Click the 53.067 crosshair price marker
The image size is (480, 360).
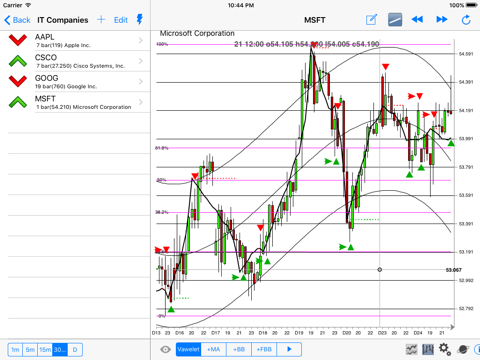[x=454, y=270]
